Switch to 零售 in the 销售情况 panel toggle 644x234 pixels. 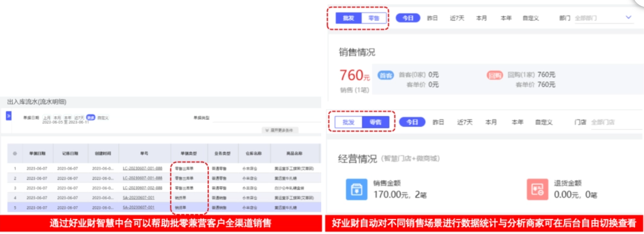click(x=374, y=18)
